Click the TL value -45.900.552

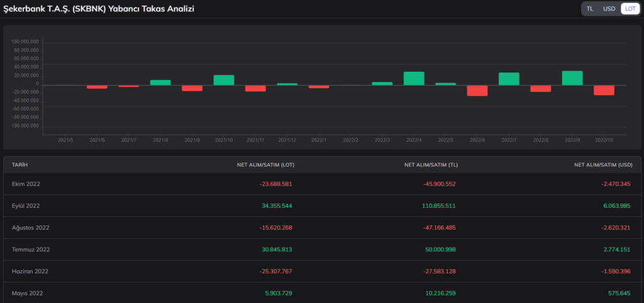(439, 184)
